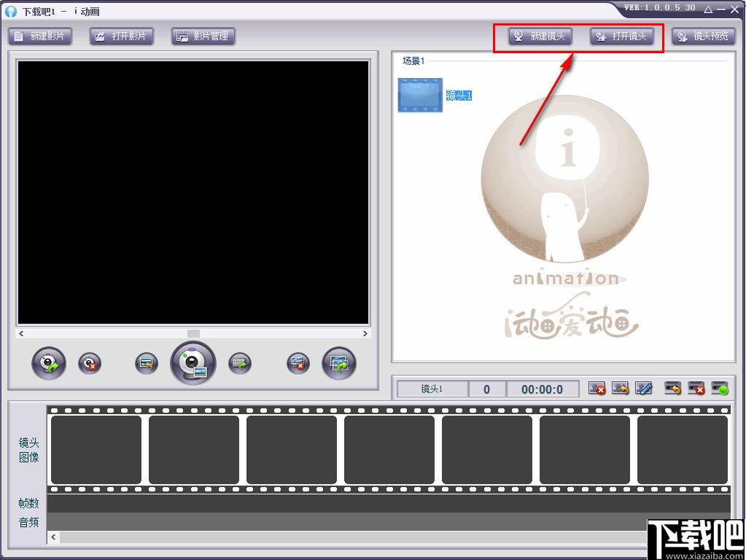This screenshot has width=746, height=560.
Task: Click the import picture icon with yellow arrow
Action: tap(147, 364)
